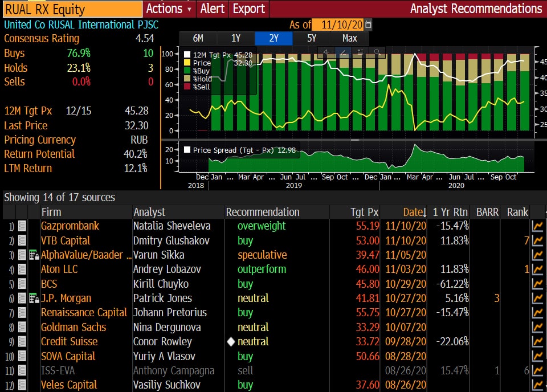Click the yellow Price legend swatch
This screenshot has width=547, height=392.
point(187,63)
